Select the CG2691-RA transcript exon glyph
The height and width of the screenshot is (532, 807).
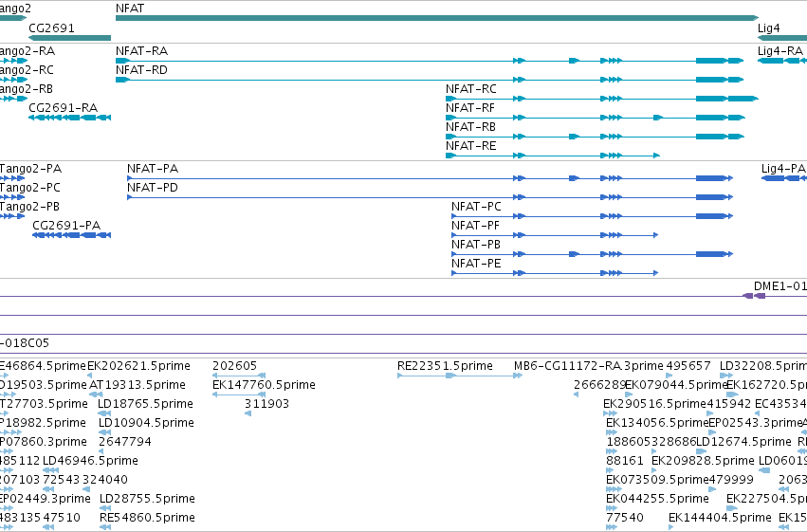pos(69,118)
